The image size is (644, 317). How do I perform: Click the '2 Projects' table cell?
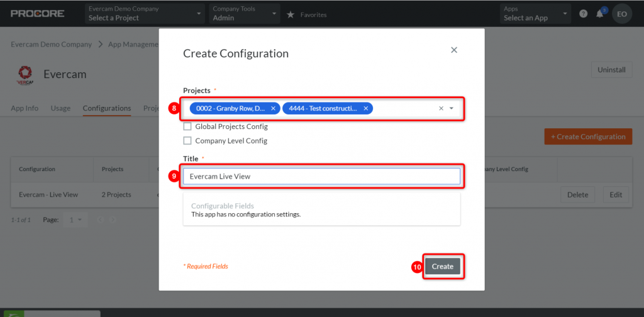click(116, 194)
